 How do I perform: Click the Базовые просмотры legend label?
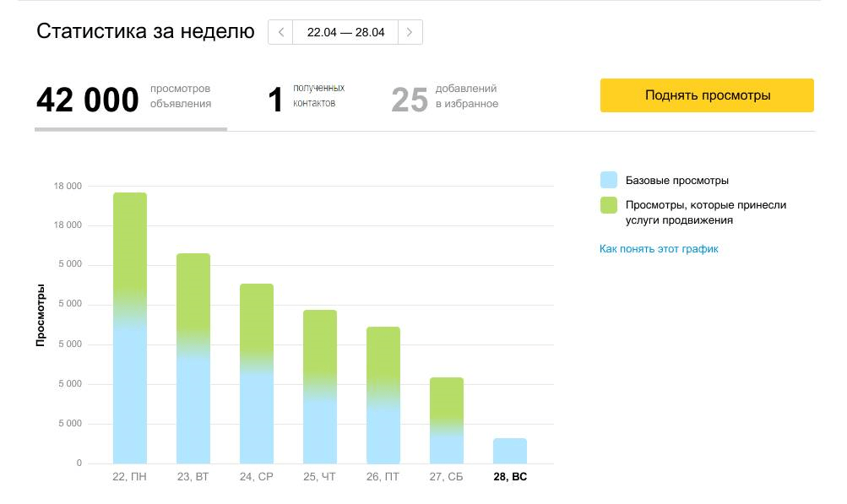676,181
